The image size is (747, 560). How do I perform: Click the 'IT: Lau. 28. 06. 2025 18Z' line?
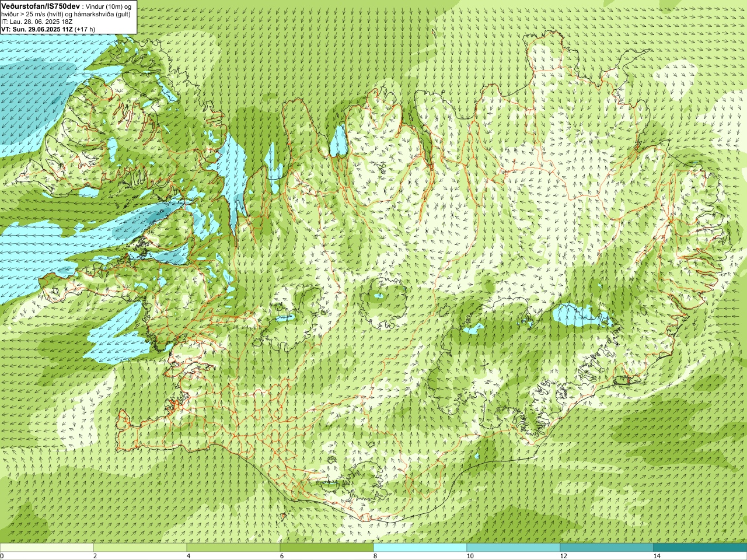[x=37, y=22]
